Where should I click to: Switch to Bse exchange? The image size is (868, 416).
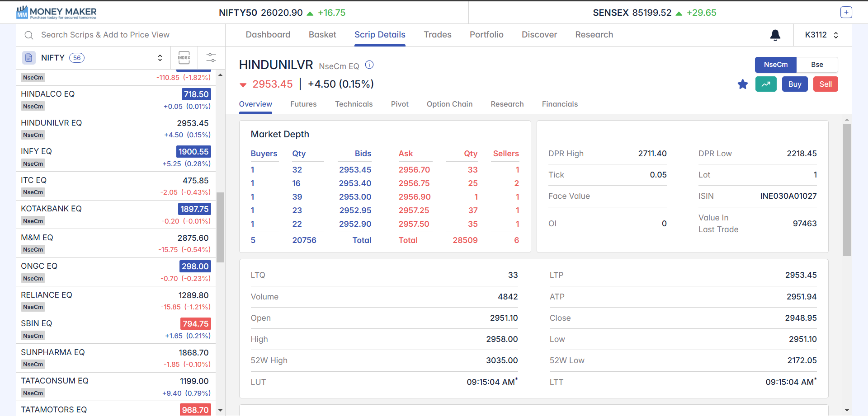tap(817, 65)
